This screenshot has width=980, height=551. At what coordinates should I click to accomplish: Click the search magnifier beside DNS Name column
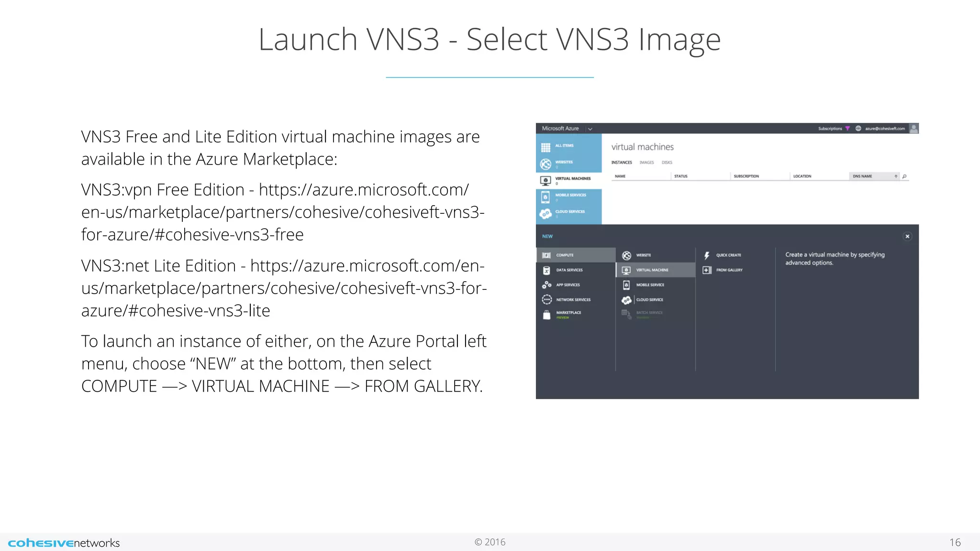pos(904,176)
